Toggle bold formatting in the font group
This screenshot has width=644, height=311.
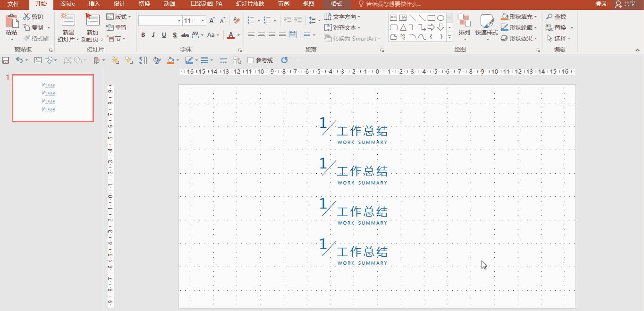pyautogui.click(x=143, y=35)
